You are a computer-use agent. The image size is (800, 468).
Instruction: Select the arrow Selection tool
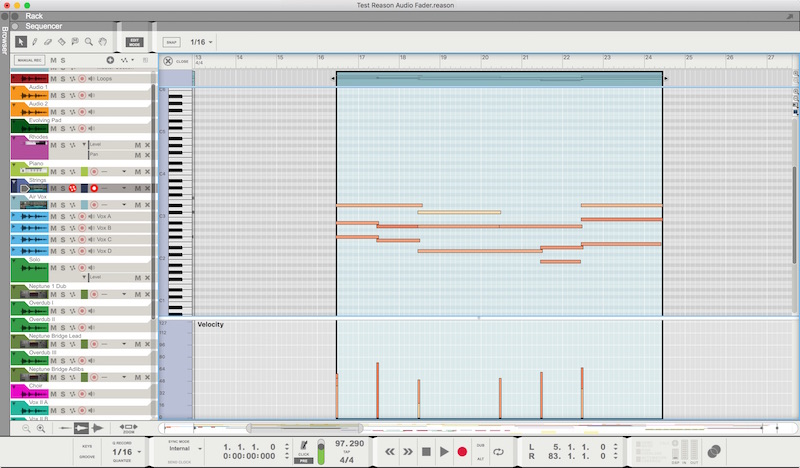click(x=21, y=42)
